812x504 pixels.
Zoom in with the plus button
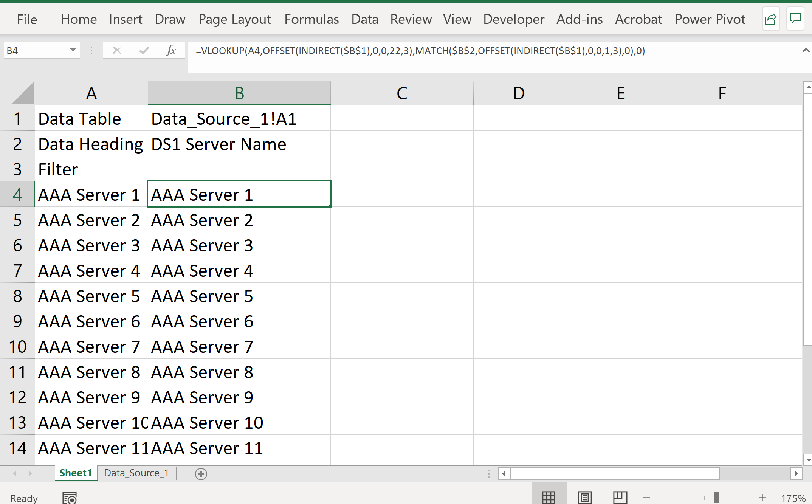(x=762, y=498)
